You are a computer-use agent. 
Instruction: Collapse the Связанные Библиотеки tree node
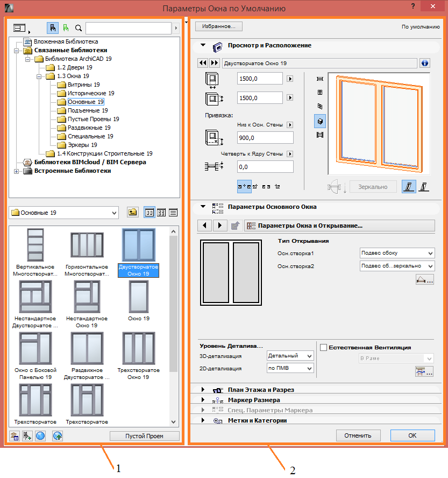(x=17, y=50)
